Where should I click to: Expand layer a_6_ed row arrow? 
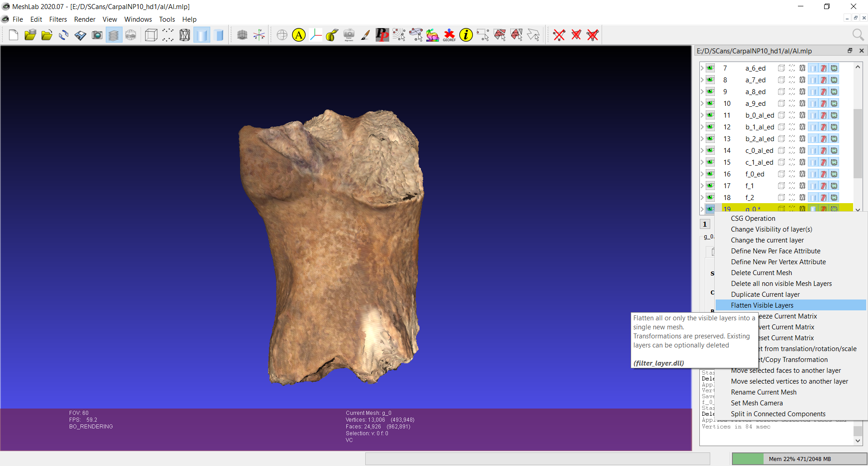point(702,68)
